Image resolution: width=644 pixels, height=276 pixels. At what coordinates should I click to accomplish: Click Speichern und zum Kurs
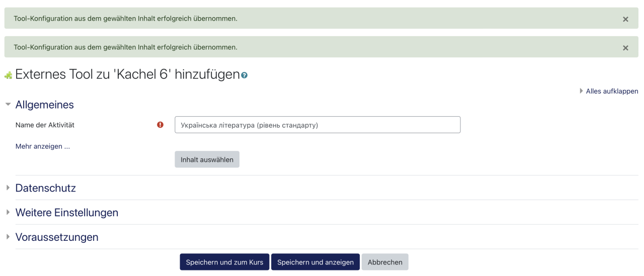pyautogui.click(x=224, y=262)
